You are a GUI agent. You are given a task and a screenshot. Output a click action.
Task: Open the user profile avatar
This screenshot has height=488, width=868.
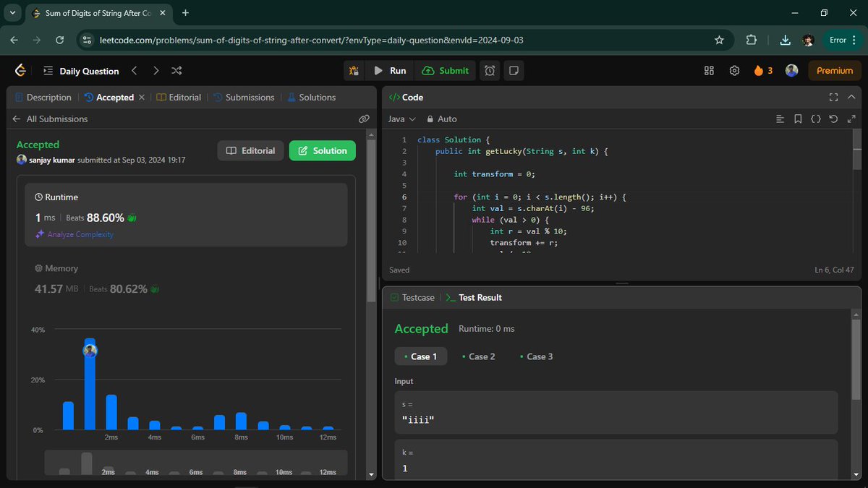pyautogui.click(x=792, y=71)
